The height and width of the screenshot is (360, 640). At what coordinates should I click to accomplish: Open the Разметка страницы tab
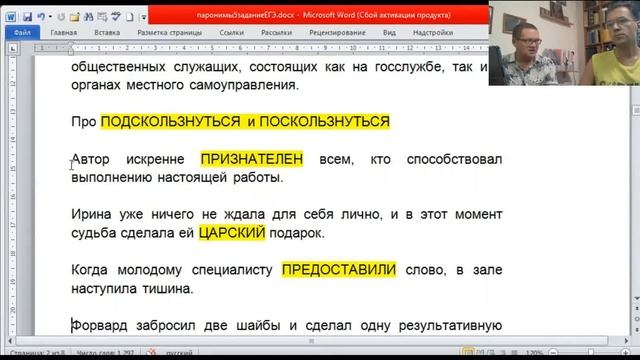point(169,33)
